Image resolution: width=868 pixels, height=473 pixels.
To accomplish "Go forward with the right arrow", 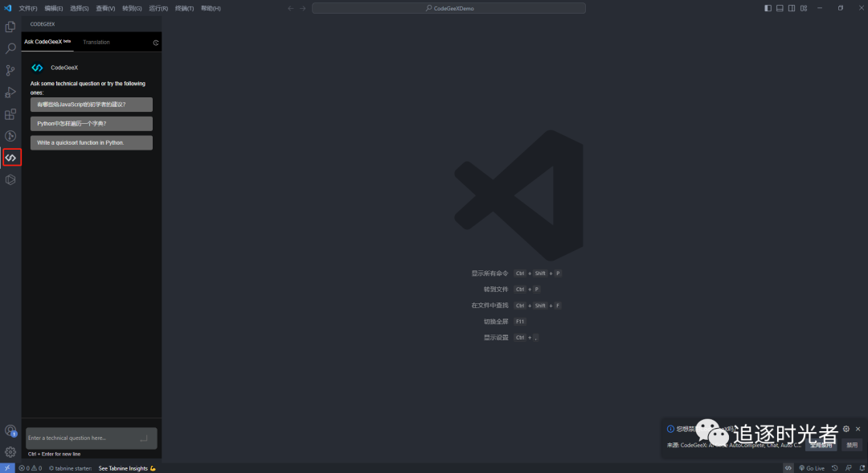I will tap(303, 8).
